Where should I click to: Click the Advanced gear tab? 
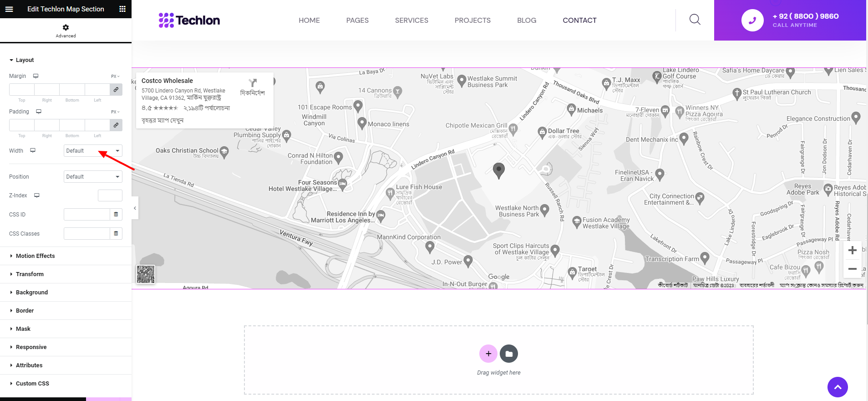pyautogui.click(x=66, y=31)
